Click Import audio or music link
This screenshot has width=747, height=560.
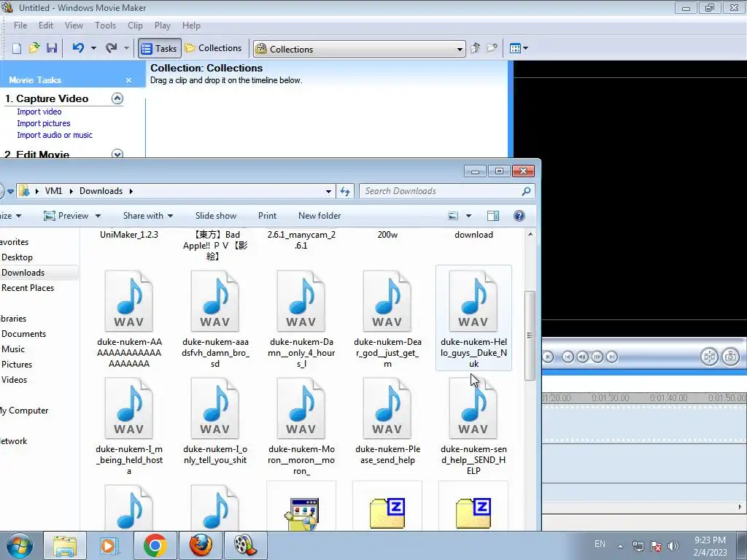(x=55, y=135)
